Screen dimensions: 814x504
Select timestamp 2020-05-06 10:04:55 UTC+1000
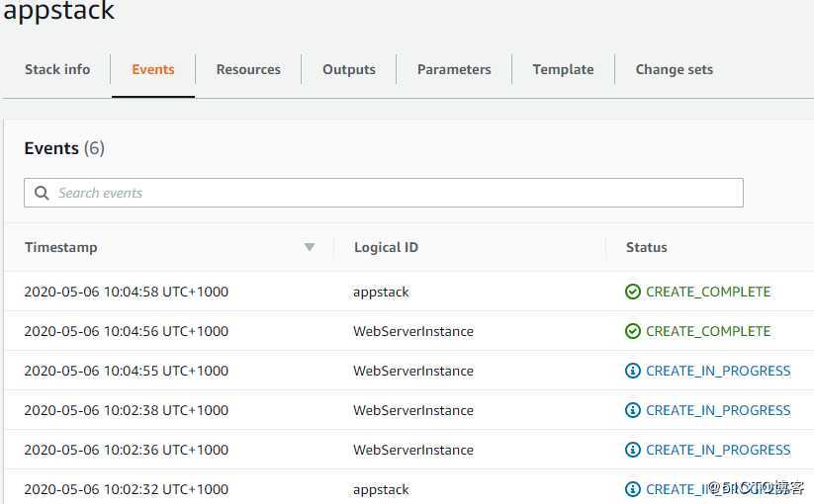tap(127, 371)
